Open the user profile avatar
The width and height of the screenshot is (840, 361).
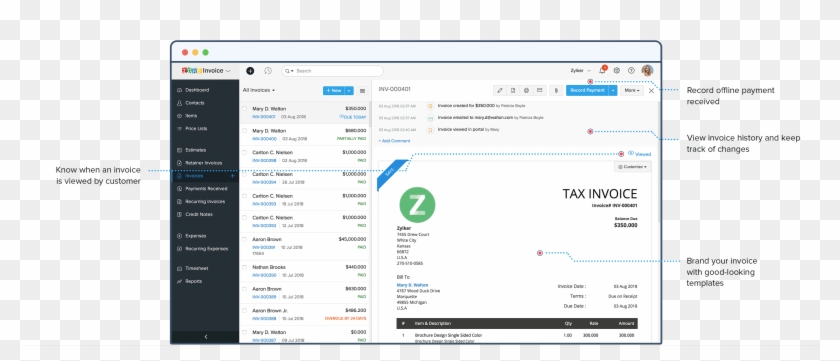pos(647,70)
